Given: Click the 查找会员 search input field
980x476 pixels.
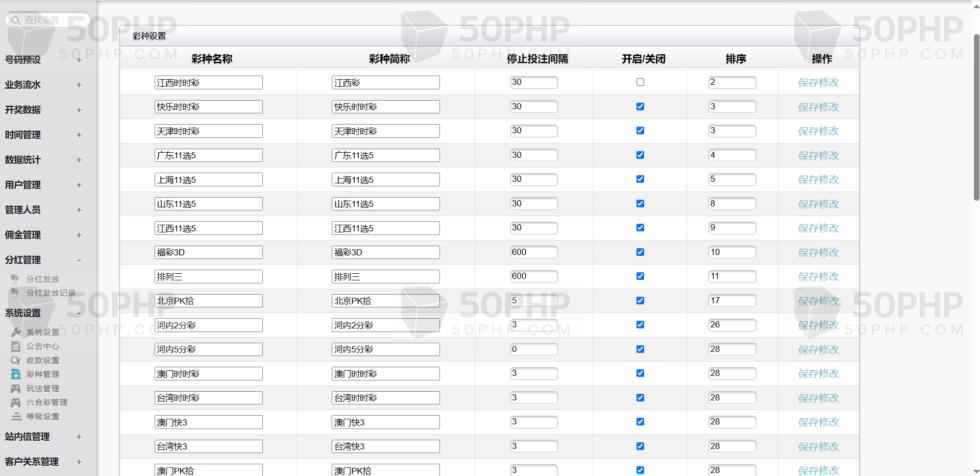Looking at the screenshot, I should pos(51,20).
